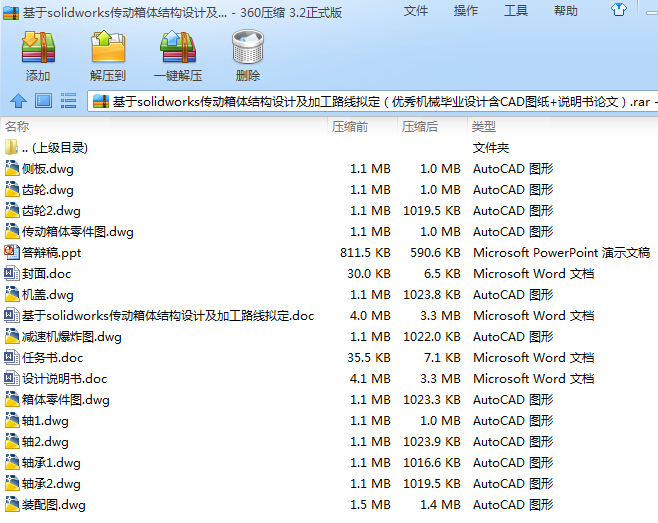Open the 文件 menu
The height and width of the screenshot is (523, 658).
pyautogui.click(x=415, y=10)
